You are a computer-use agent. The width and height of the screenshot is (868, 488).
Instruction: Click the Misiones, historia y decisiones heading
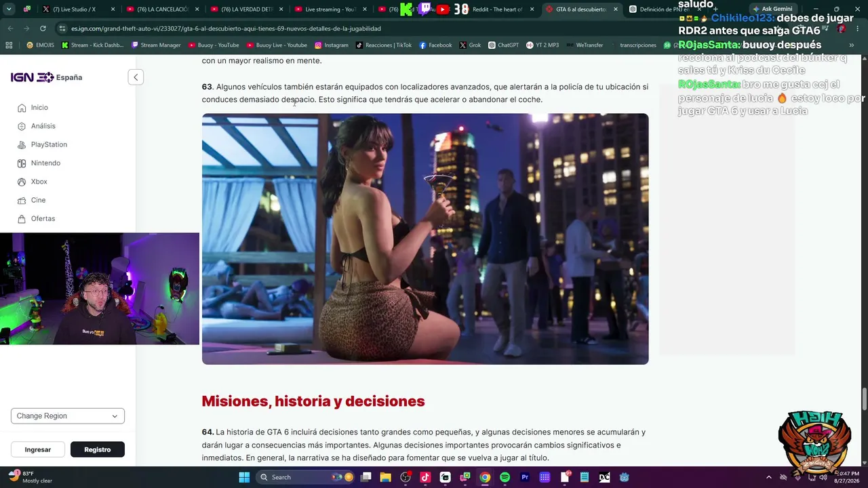313,401
